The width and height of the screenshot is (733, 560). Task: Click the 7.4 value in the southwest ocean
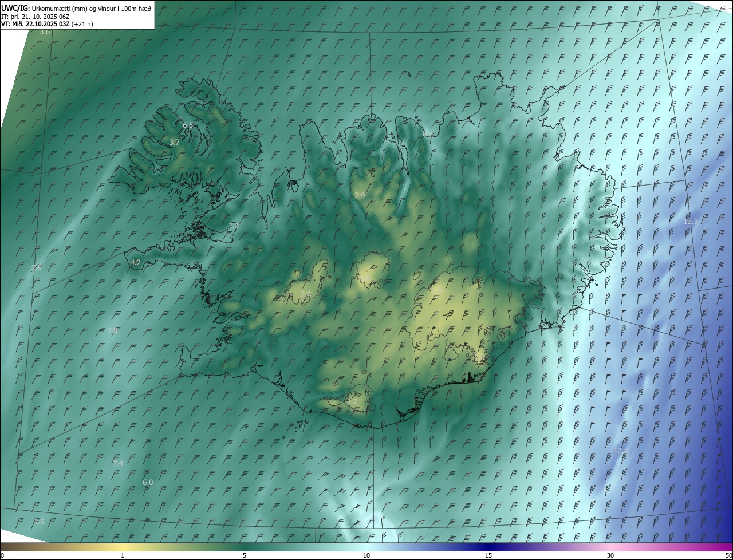pos(118,463)
